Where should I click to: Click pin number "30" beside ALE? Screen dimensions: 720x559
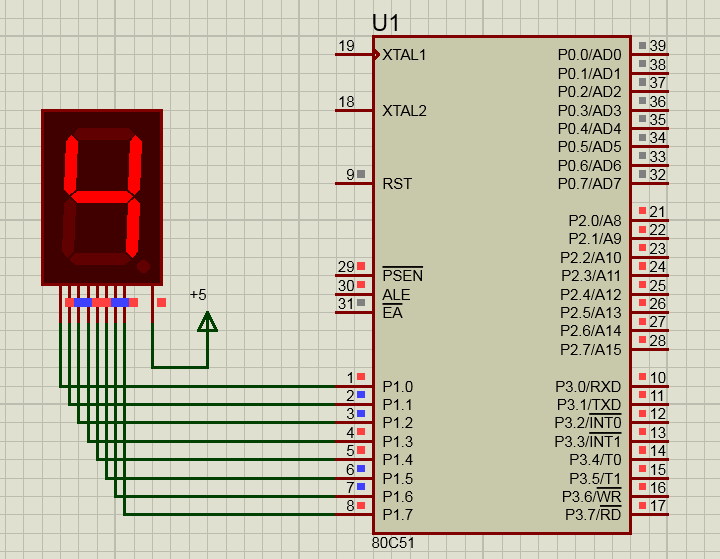346,286
